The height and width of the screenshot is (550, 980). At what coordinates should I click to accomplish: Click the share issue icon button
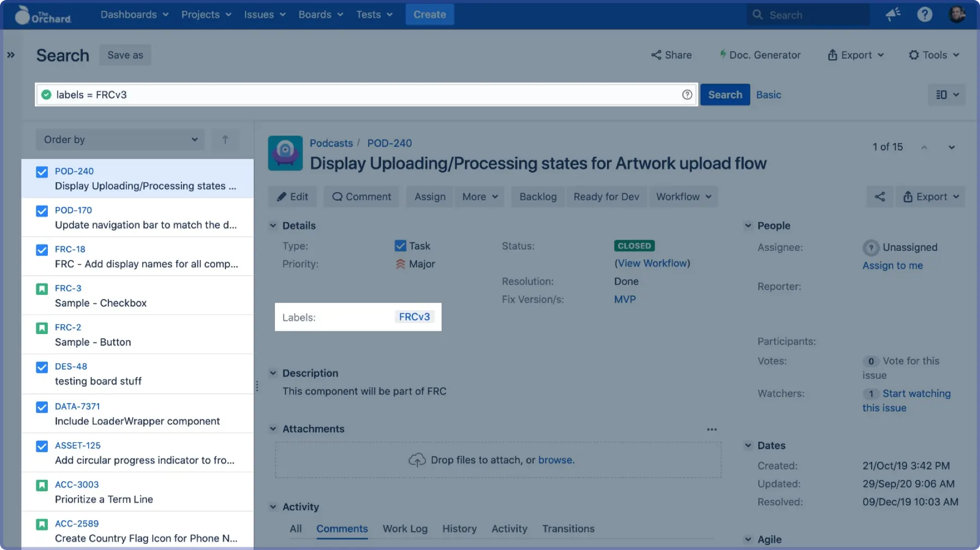point(880,197)
